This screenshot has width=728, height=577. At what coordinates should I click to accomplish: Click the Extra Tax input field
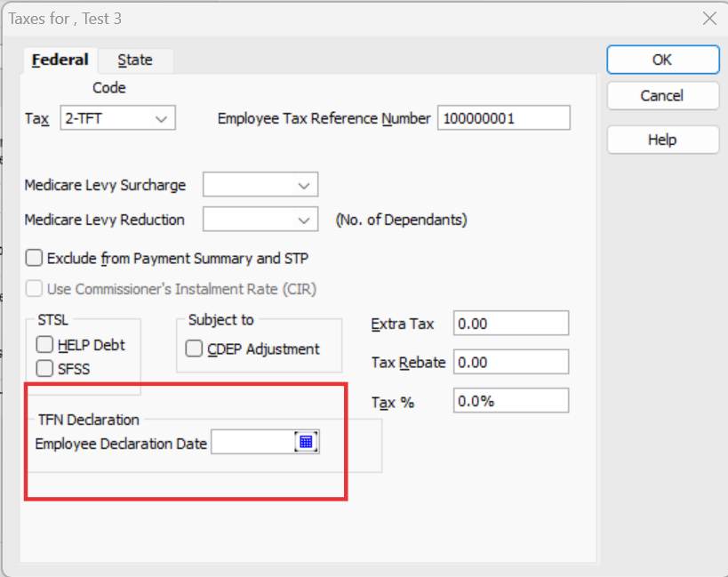tap(511, 323)
